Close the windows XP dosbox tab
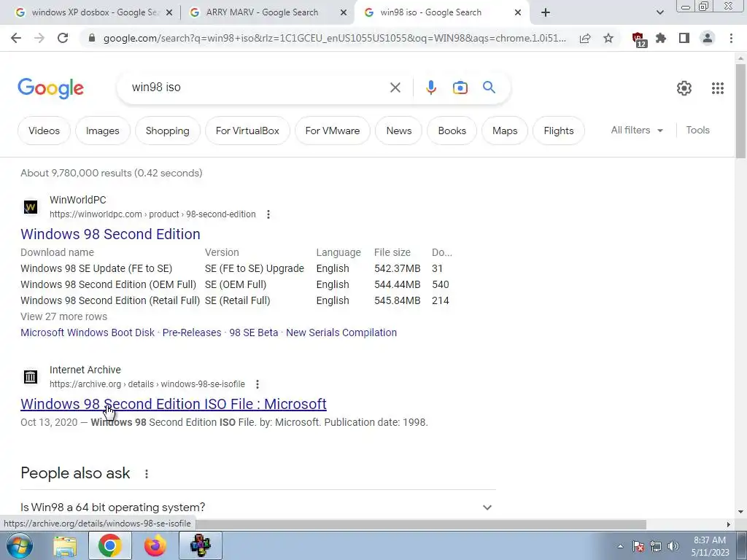 tap(169, 13)
